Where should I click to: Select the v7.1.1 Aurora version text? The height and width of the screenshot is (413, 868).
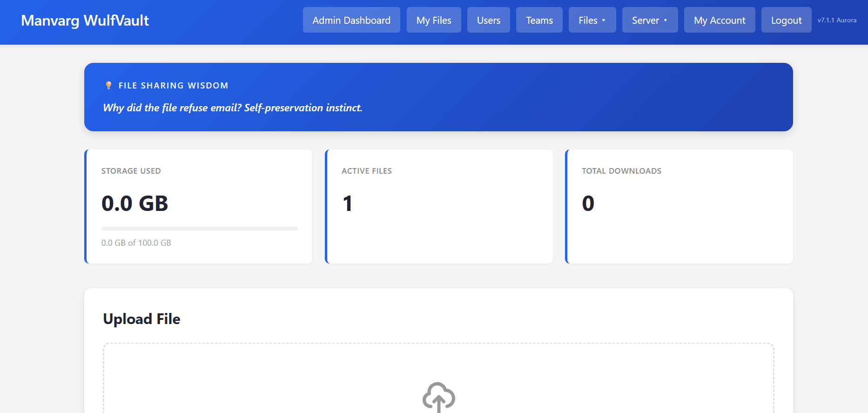(x=837, y=20)
